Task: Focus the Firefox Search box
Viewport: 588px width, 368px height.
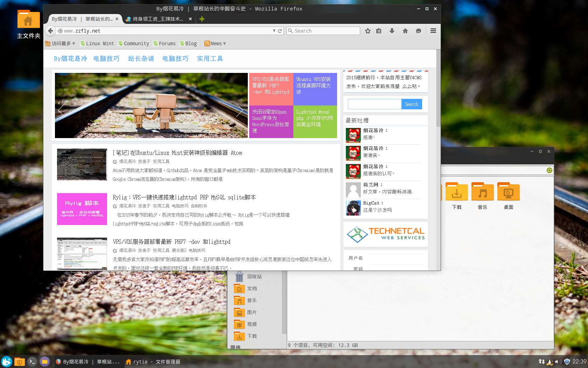Action: (x=323, y=31)
